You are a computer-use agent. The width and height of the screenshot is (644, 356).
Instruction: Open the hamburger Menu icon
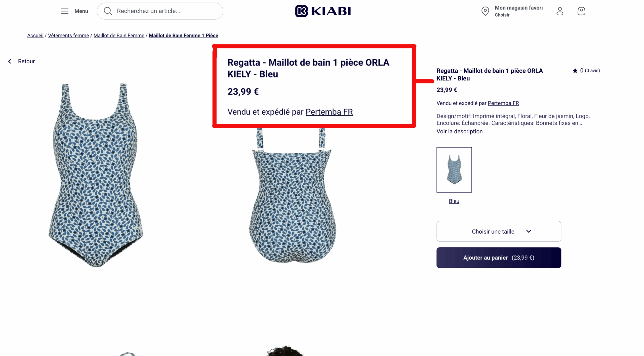[64, 11]
